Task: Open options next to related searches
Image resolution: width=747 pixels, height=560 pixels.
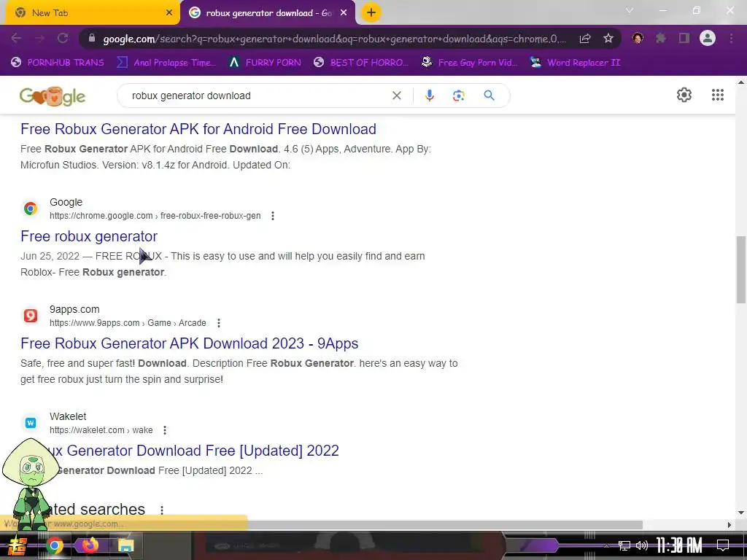Action: point(162,510)
